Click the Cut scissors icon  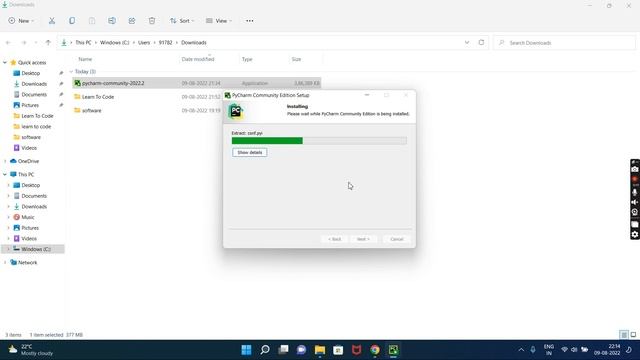pyautogui.click(x=52, y=21)
